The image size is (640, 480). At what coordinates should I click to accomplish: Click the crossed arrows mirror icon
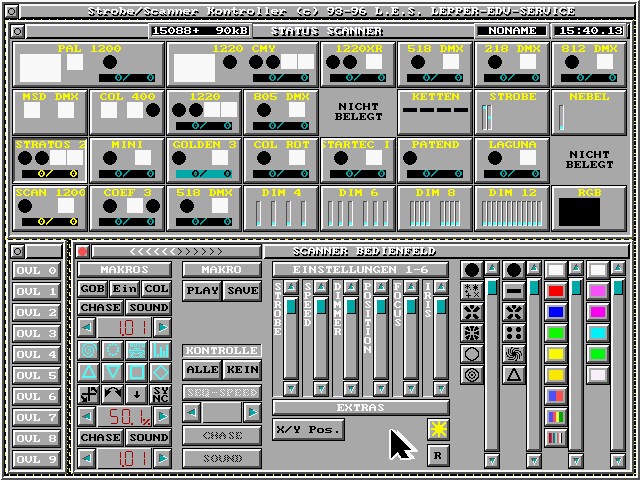click(88, 394)
